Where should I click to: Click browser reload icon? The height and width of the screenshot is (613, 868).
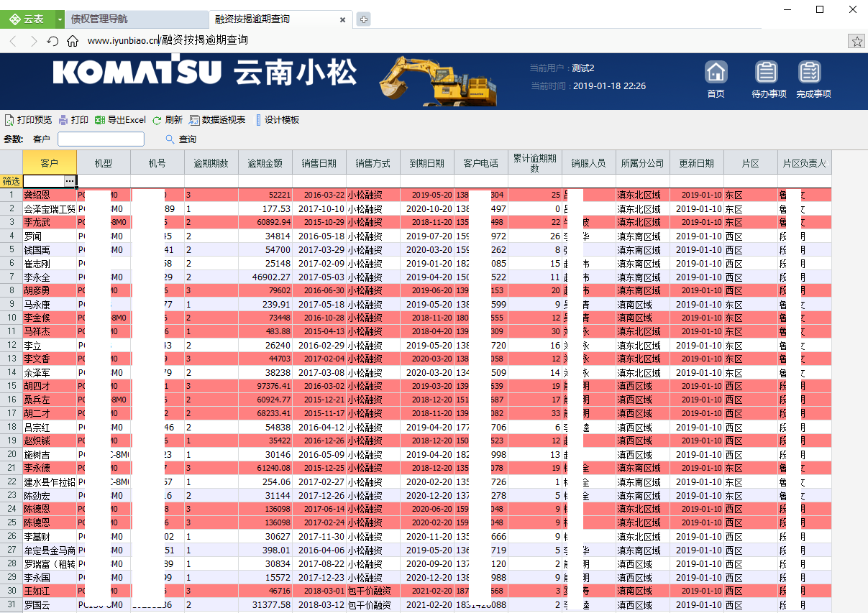pyautogui.click(x=52, y=41)
